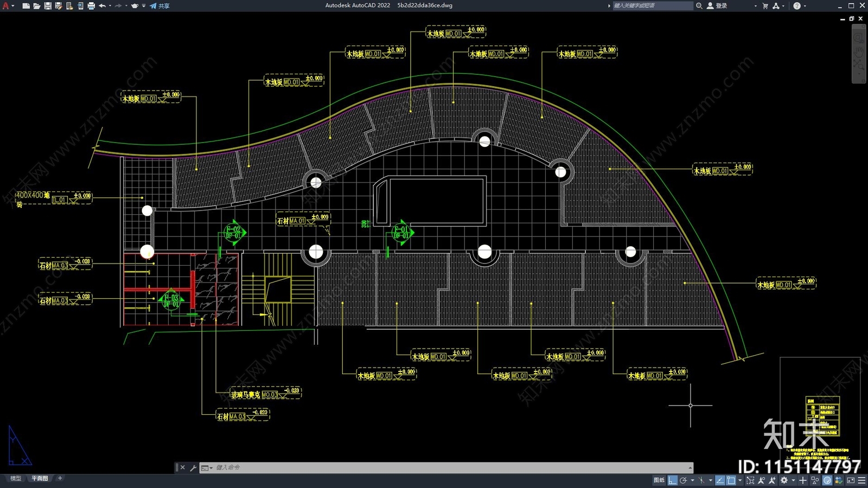Toggle Polar tracking in status bar

click(684, 480)
